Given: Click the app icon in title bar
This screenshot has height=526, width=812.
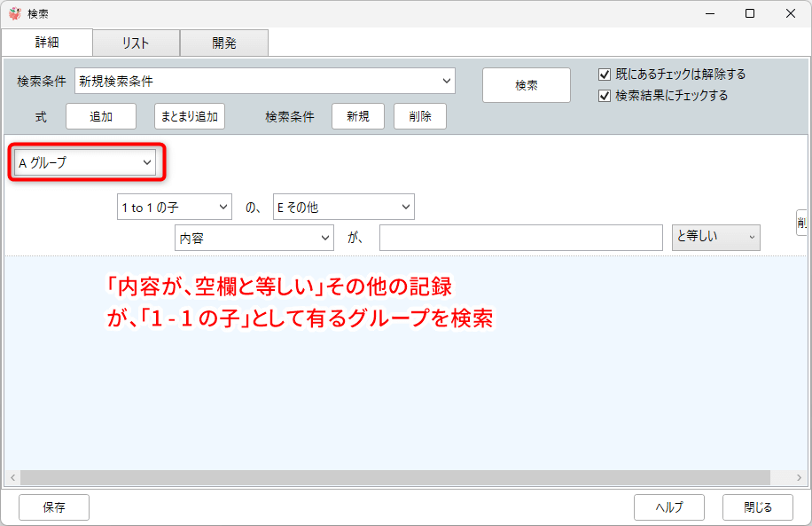Looking at the screenshot, I should click(x=14, y=13).
